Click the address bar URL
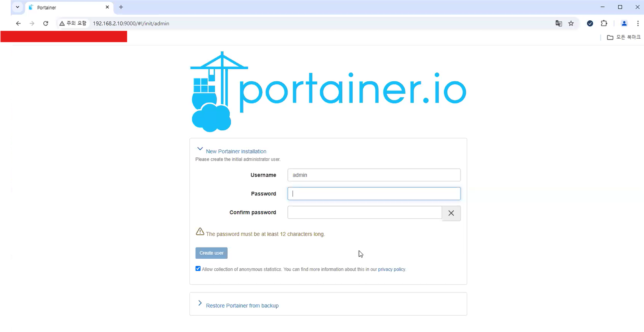Screen dimensions: 644x332 131,24
